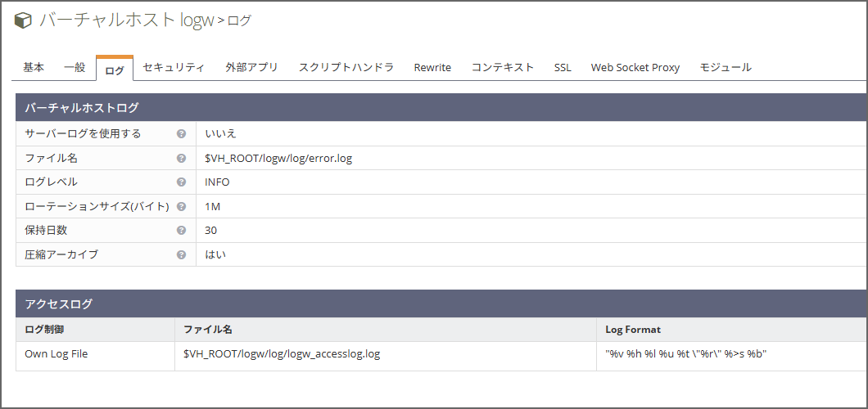The height and width of the screenshot is (409, 868).
Task: Switch to the モジュール tab
Action: 725,67
